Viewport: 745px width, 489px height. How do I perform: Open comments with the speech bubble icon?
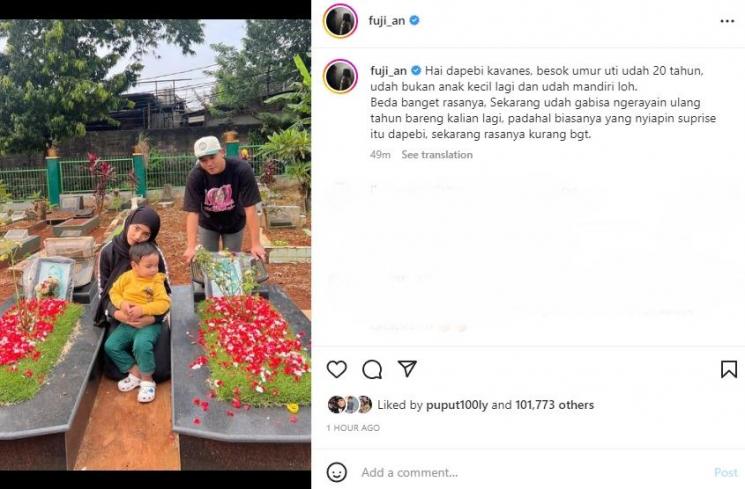click(372, 369)
